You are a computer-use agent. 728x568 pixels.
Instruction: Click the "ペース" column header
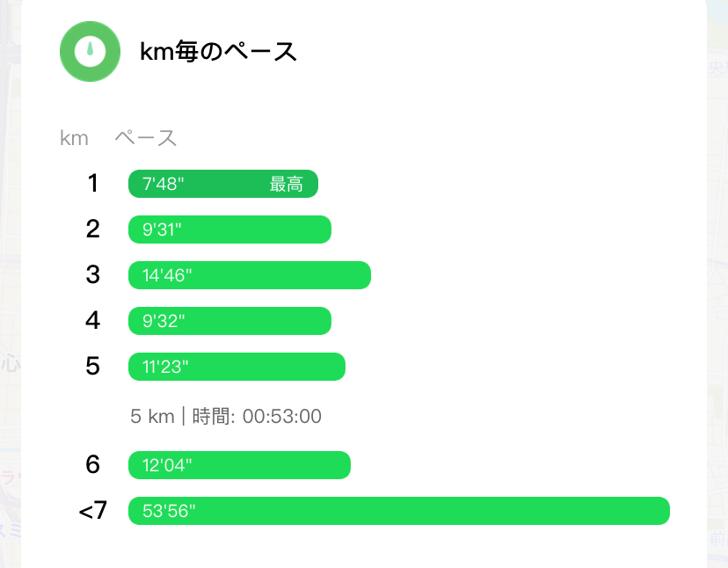click(x=146, y=138)
